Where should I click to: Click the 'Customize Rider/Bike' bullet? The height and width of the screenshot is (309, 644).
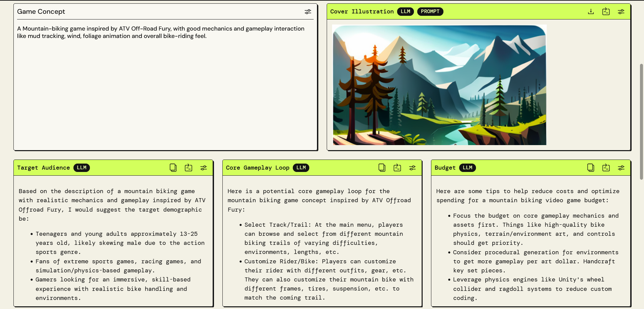click(329, 279)
